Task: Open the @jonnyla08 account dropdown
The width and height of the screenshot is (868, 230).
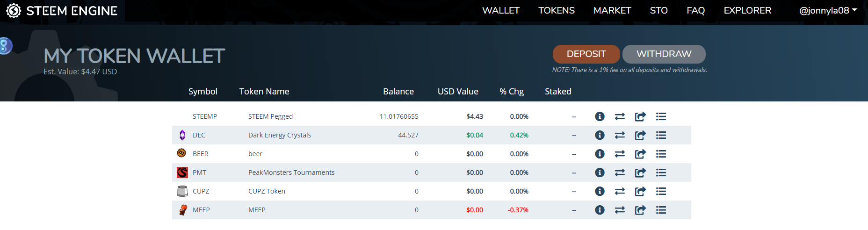Action: point(828,10)
